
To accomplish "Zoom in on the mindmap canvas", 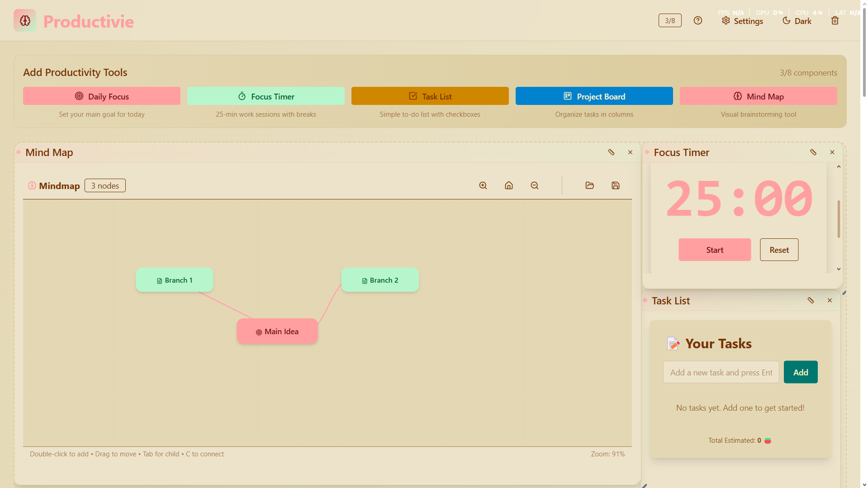I will (483, 185).
